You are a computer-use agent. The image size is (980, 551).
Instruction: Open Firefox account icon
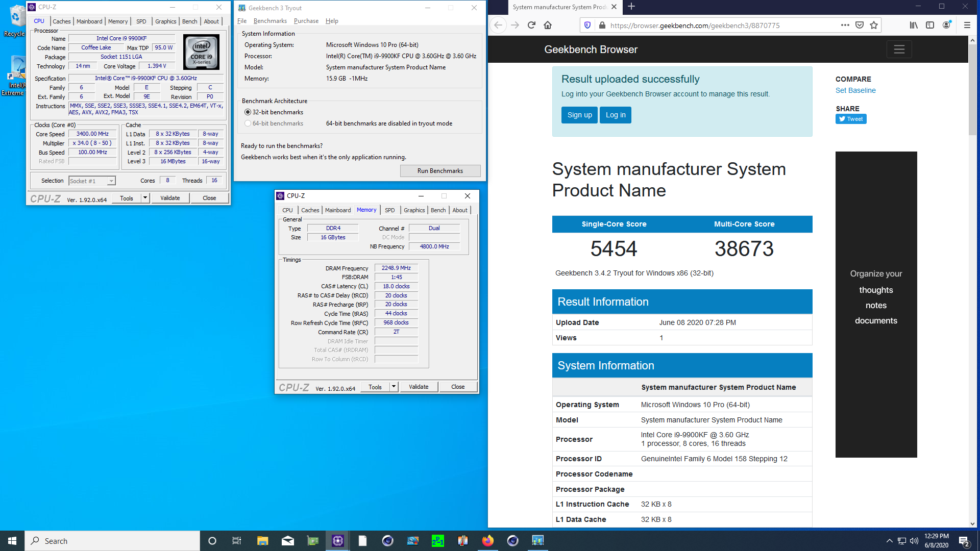click(x=947, y=25)
